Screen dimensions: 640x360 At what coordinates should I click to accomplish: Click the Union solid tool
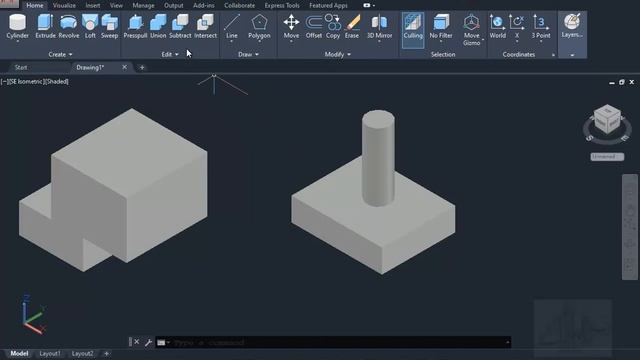point(158,27)
